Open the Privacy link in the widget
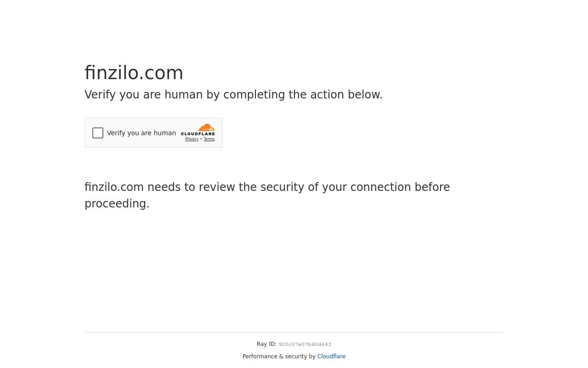 click(192, 139)
